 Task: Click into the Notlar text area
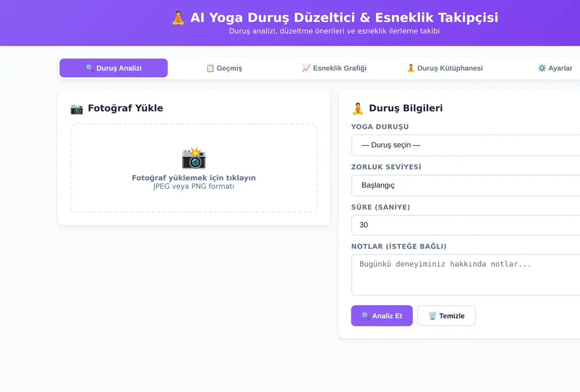click(x=465, y=275)
